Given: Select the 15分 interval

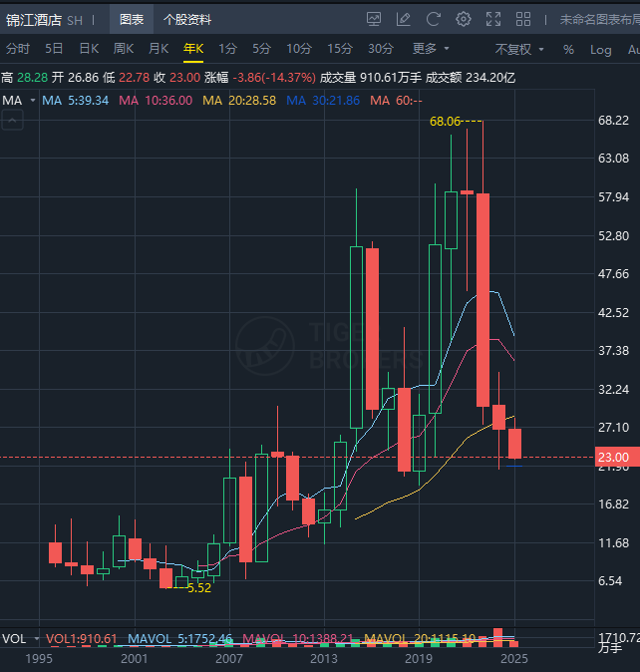Looking at the screenshot, I should pyautogui.click(x=340, y=49).
